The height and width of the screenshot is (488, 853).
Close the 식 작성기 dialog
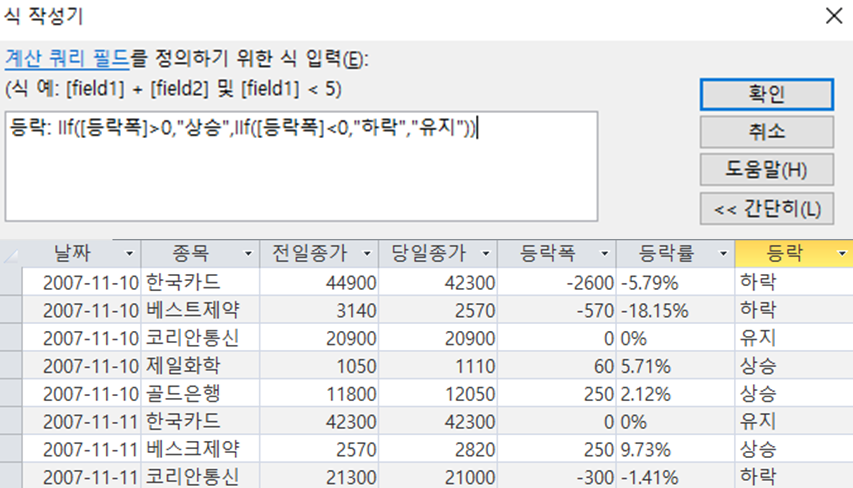833,16
